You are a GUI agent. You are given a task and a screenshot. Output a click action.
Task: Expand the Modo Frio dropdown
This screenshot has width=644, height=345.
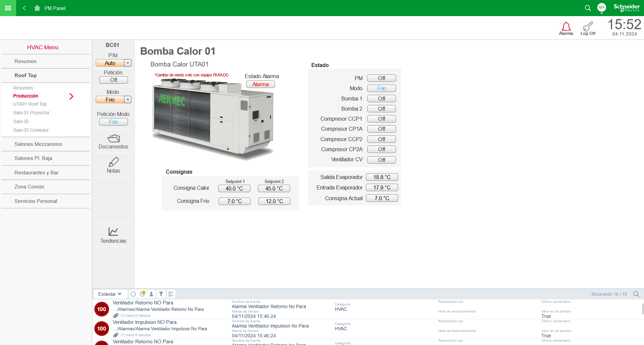tap(128, 100)
